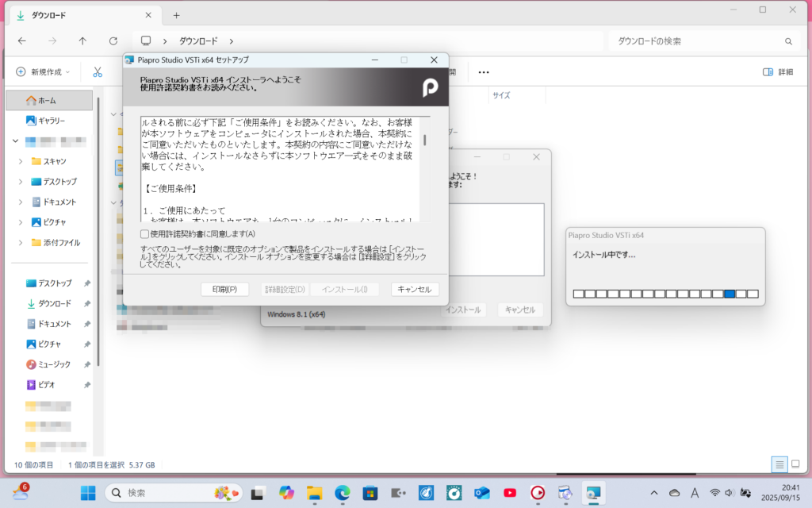This screenshot has width=812, height=508.
Task: Go up one folder with up arrow
Action: [x=82, y=40]
